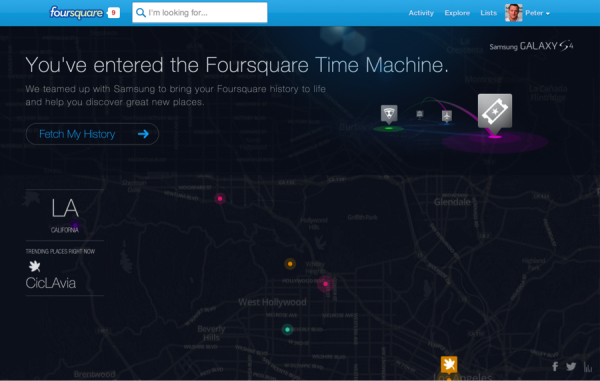Click the Foursquare logo
This screenshot has height=381, width=600.
pos(77,13)
